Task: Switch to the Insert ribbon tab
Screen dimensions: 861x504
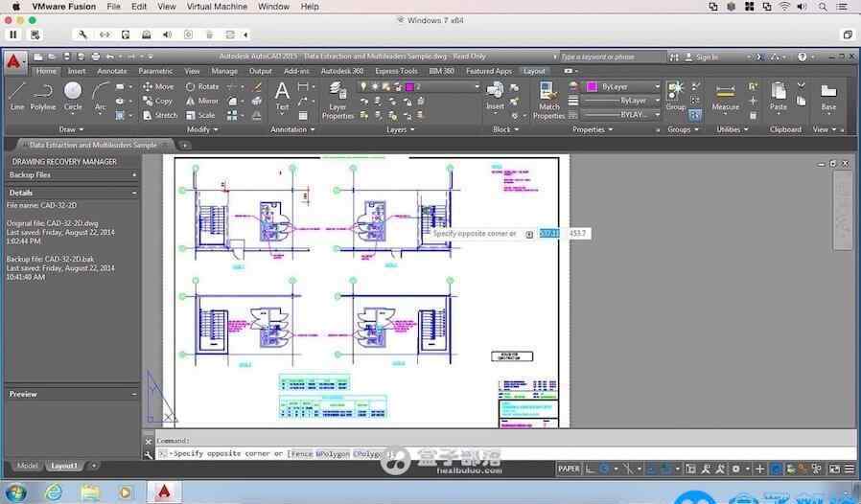Action: [77, 71]
